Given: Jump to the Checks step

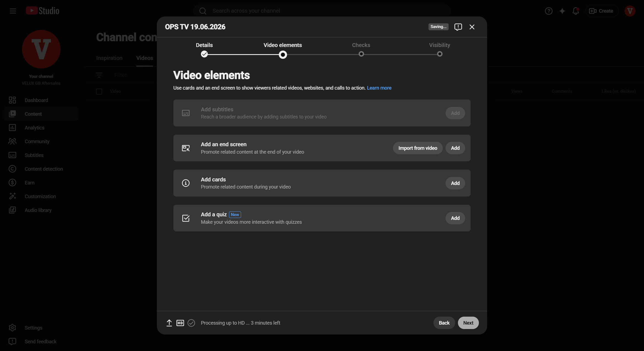Looking at the screenshot, I should pos(361,49).
